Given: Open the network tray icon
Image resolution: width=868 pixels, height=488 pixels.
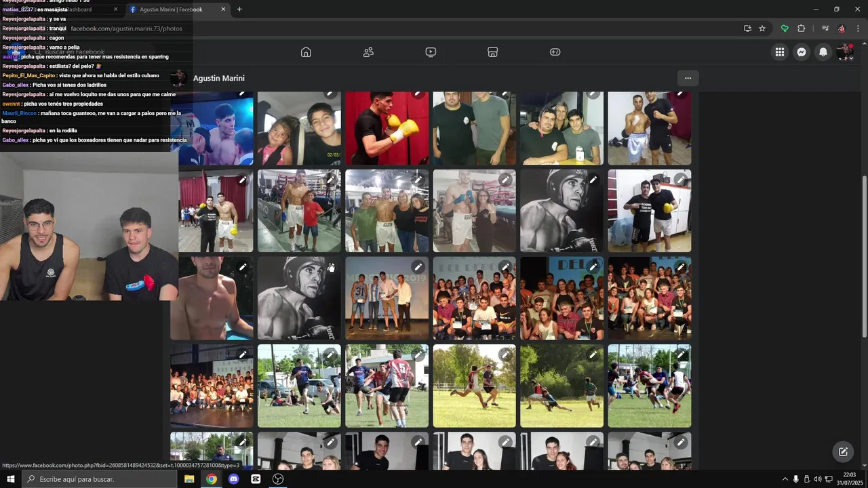Looking at the screenshot, I should pyautogui.click(x=829, y=479).
